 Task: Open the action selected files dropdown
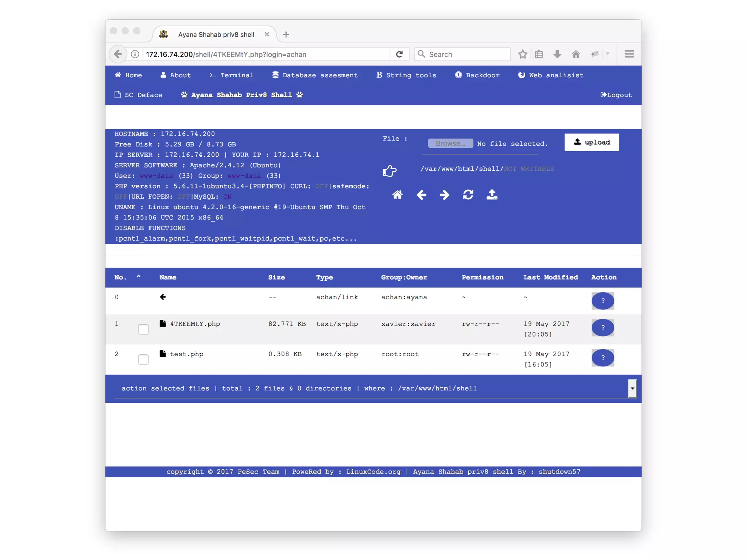coord(632,388)
